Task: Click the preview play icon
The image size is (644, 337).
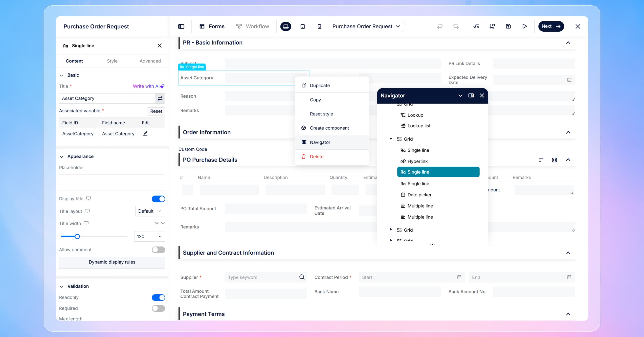Action: [x=525, y=26]
